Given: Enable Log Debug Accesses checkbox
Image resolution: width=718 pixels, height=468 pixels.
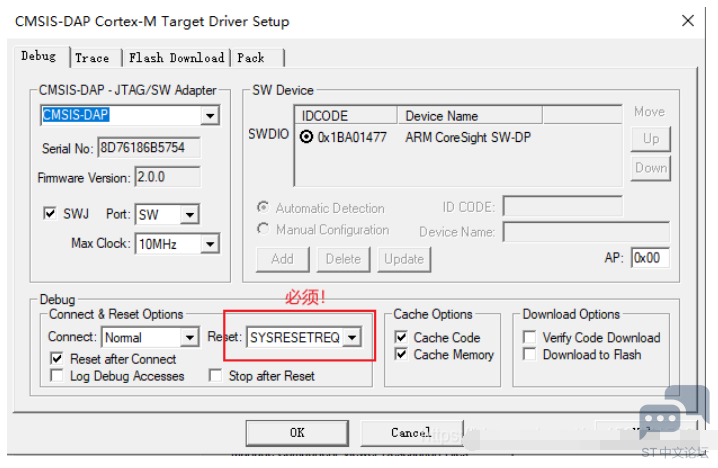Looking at the screenshot, I should [x=56, y=376].
